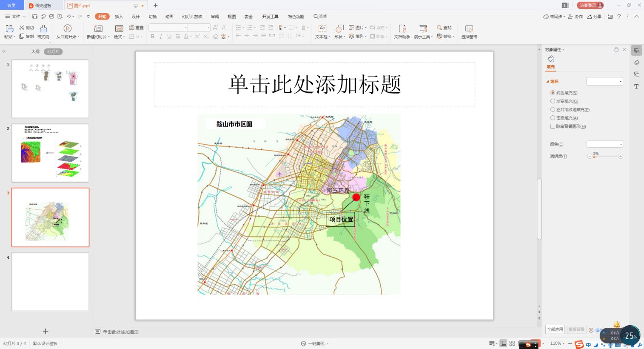Check Hide background graphics (隐藏背景图形) box

point(553,126)
